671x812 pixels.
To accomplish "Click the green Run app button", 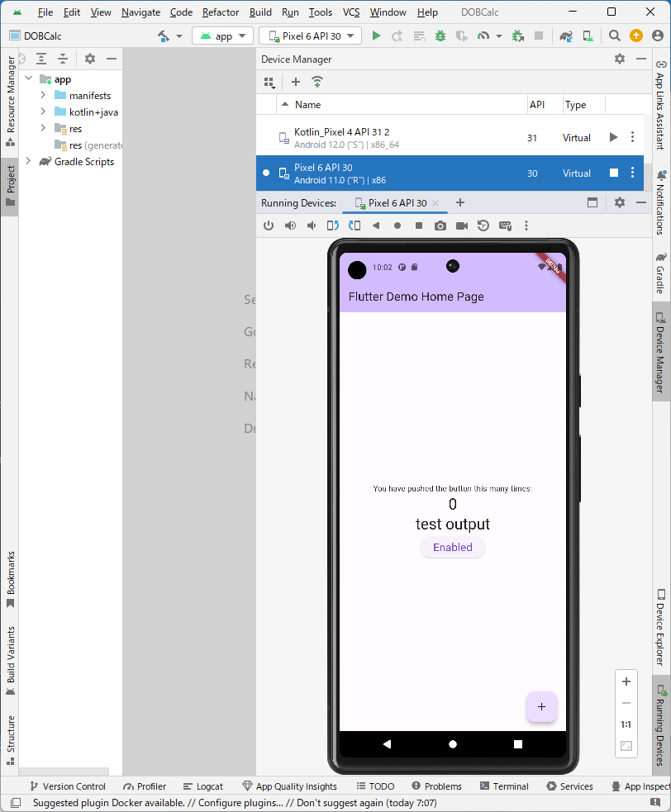I will point(377,36).
